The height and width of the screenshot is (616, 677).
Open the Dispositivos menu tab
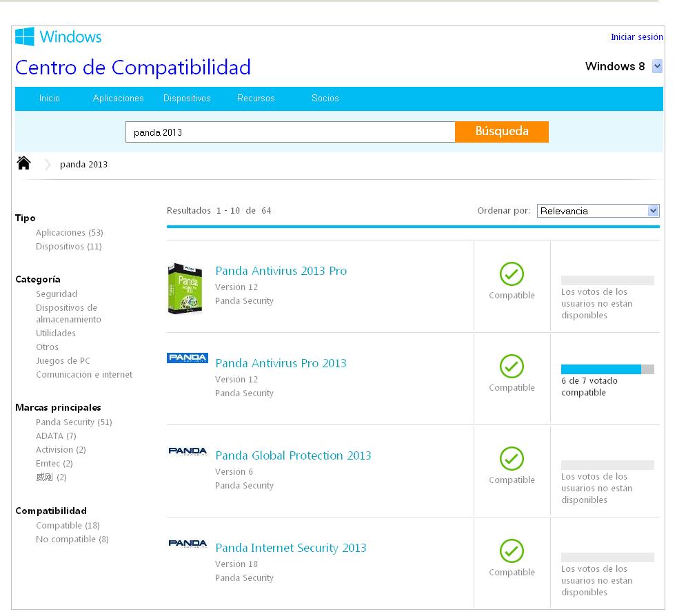pyautogui.click(x=187, y=99)
